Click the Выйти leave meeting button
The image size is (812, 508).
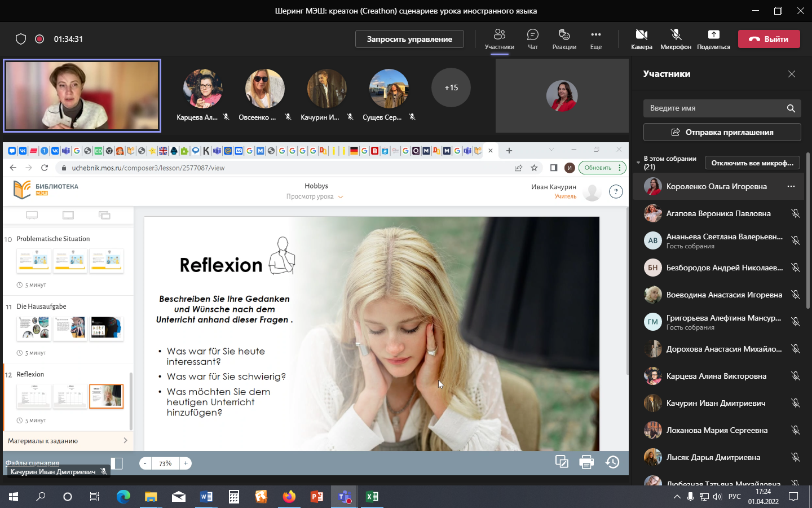(x=769, y=39)
